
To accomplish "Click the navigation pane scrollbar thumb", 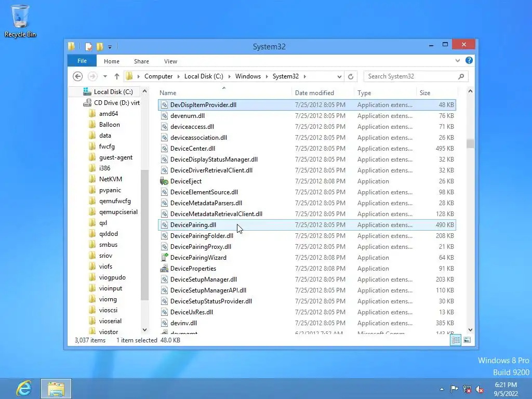I will [144, 235].
